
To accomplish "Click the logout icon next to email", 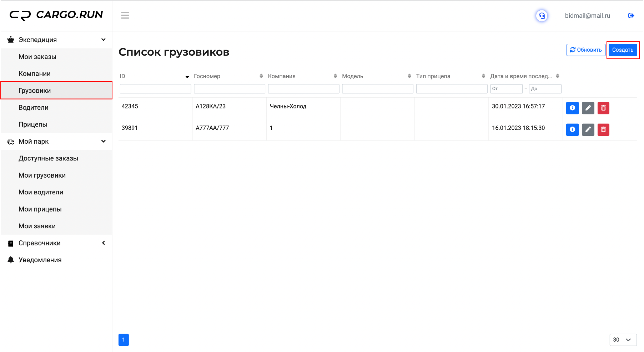I will (x=631, y=16).
